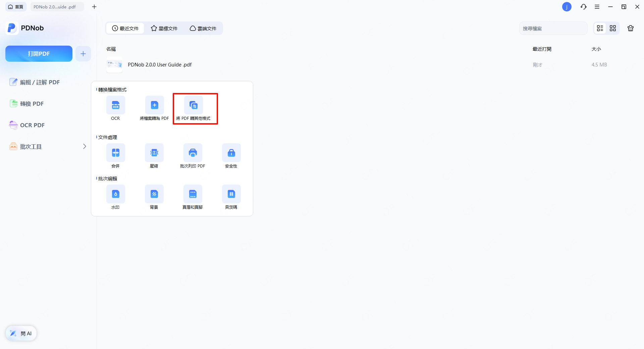The image size is (644, 349).
Task: Switch to 星標文件 tab
Action: (164, 29)
